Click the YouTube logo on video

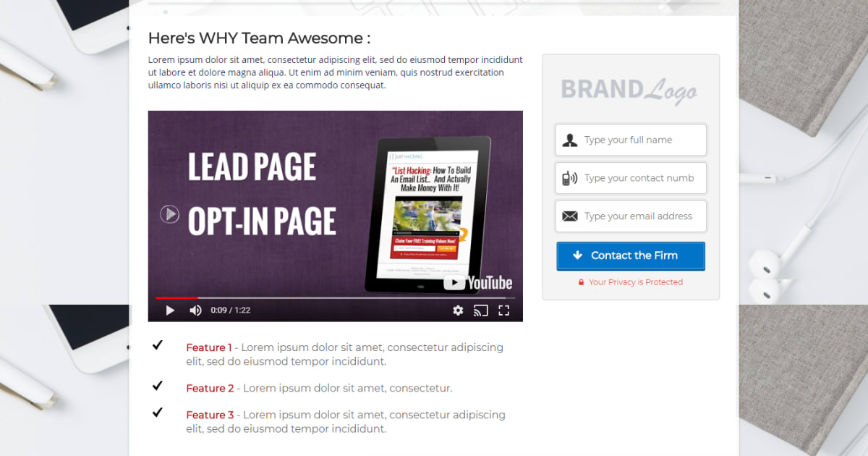[x=477, y=283]
